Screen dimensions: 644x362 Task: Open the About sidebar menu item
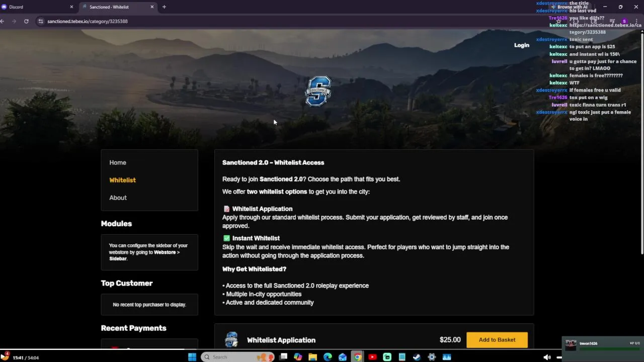click(x=118, y=198)
